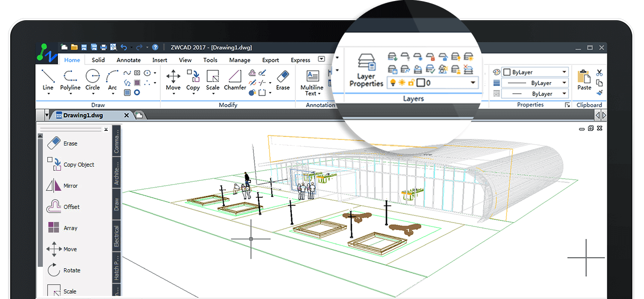Click the Cut scissors icon
This screenshot has height=299, width=644.
[599, 72]
